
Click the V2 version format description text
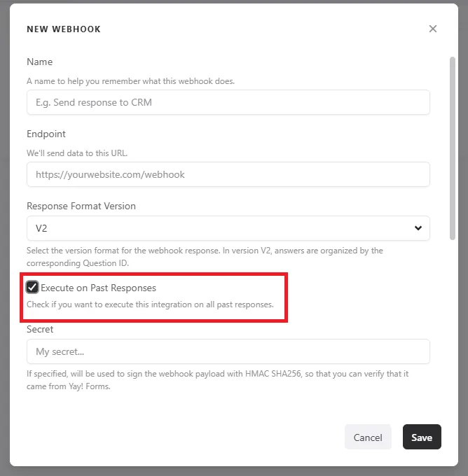[205, 256]
